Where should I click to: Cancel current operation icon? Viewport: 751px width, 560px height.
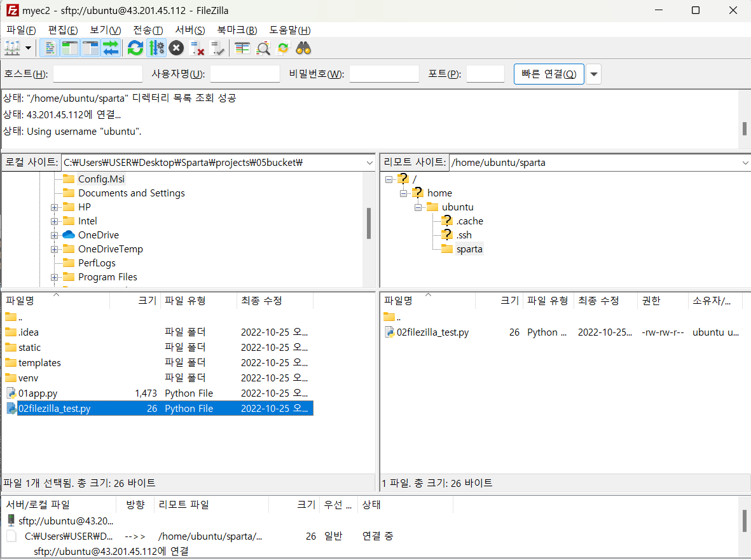click(176, 48)
